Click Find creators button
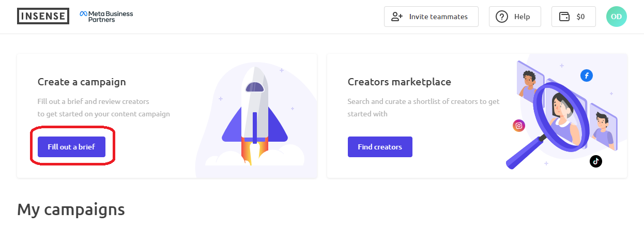644x227 pixels. tap(380, 147)
